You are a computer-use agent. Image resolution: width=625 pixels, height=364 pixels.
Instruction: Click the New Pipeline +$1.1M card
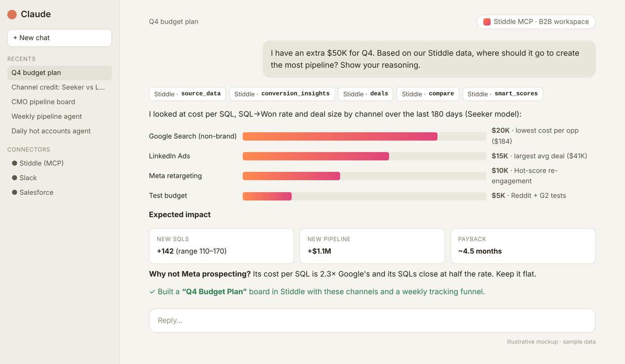pos(372,246)
